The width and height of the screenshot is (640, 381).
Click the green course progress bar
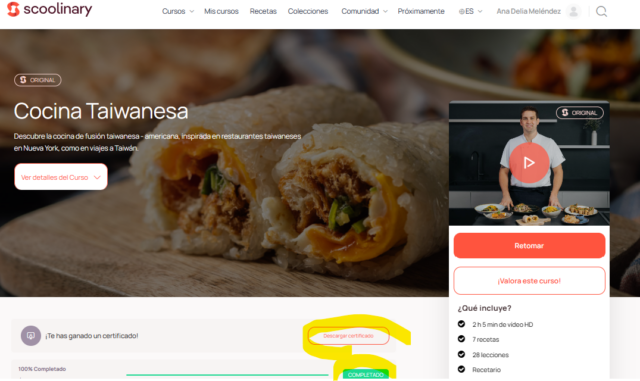point(227,374)
